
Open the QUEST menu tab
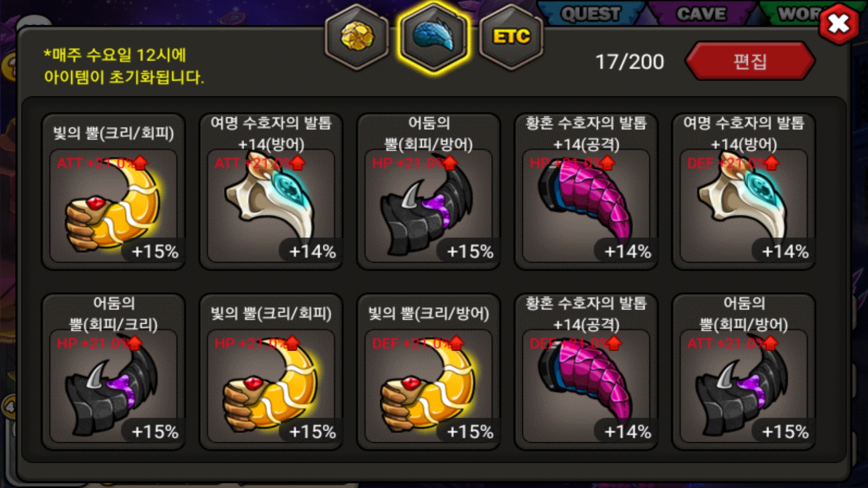click(x=590, y=14)
